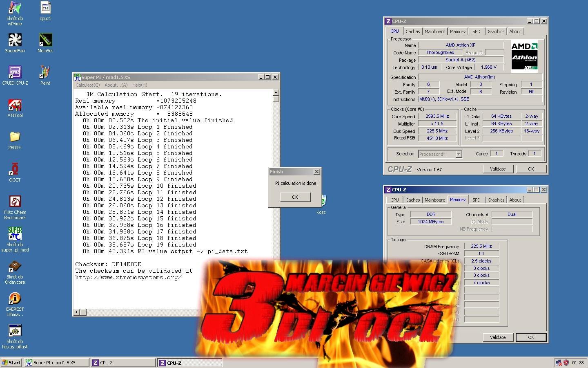Close the Finish dialog

click(x=316, y=172)
